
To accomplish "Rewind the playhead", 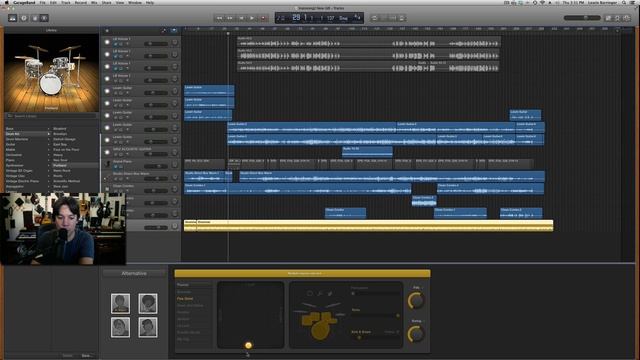I will pos(219,18).
